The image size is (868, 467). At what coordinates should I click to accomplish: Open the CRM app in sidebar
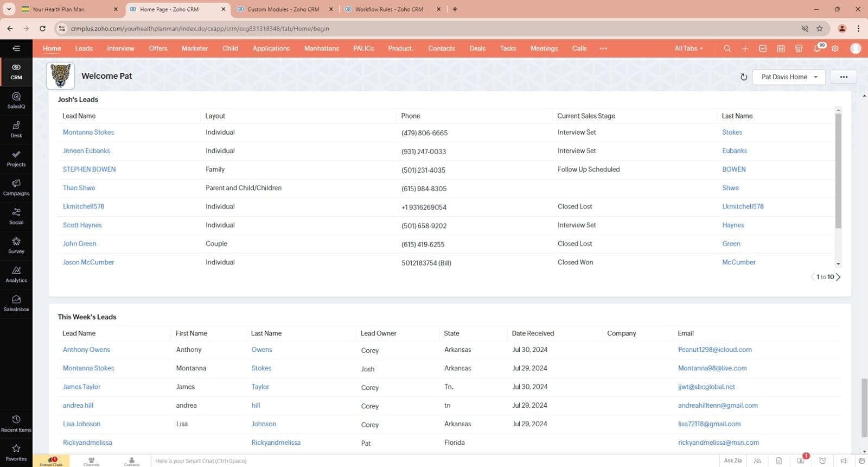pyautogui.click(x=16, y=72)
